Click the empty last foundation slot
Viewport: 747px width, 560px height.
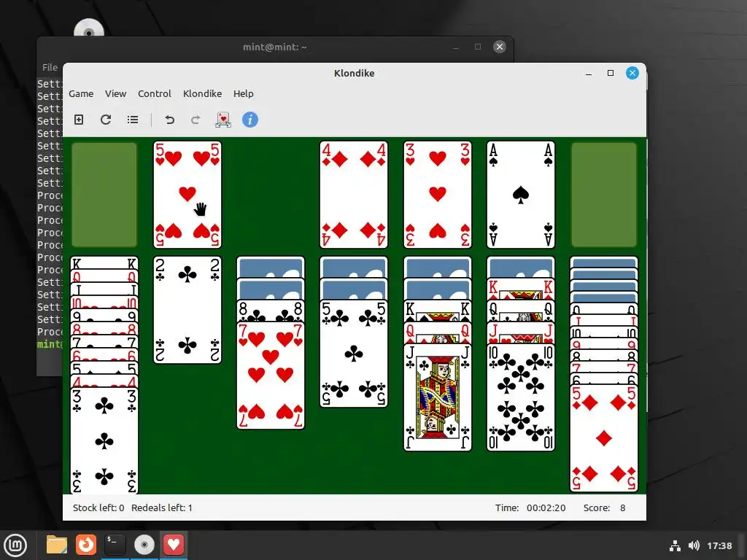[604, 194]
